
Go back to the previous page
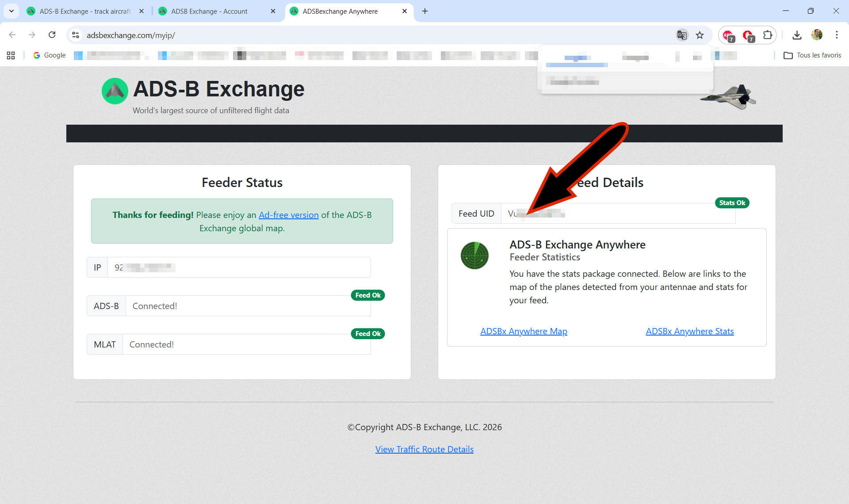[12, 35]
